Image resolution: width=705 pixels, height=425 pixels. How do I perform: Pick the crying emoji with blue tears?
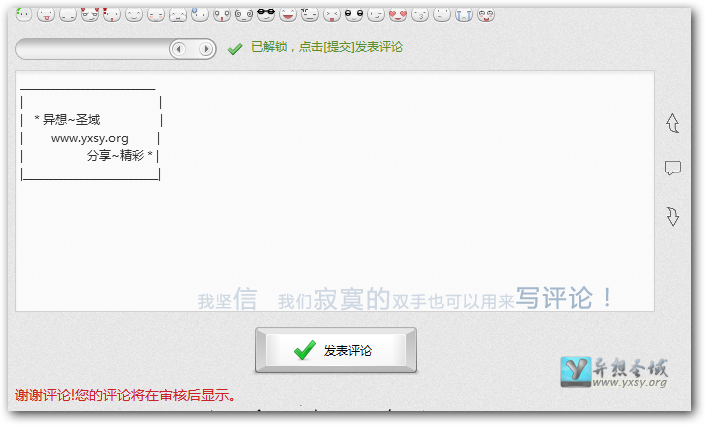click(463, 14)
